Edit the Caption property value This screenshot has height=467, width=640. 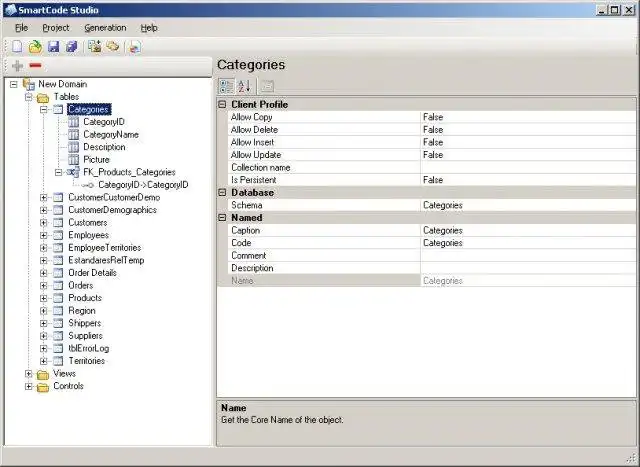point(528,231)
